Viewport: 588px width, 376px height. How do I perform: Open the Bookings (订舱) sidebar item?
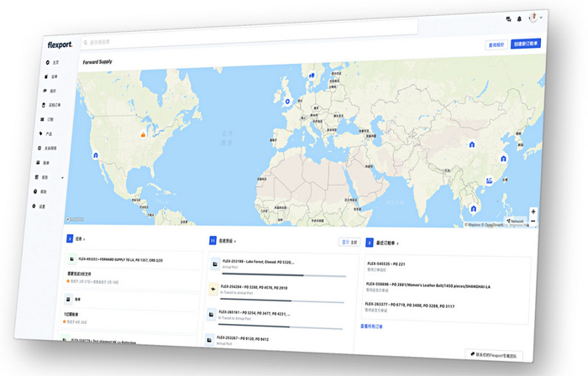[x=47, y=119]
